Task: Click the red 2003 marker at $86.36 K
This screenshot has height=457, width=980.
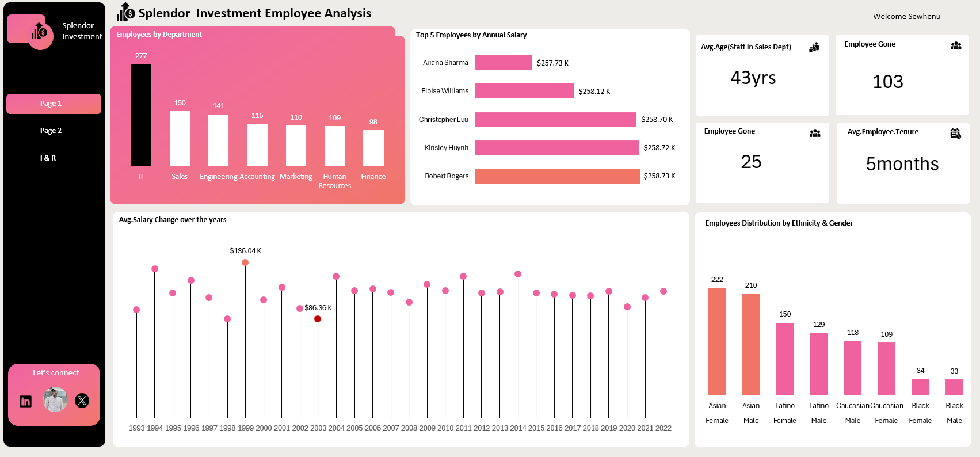Action: point(318,319)
